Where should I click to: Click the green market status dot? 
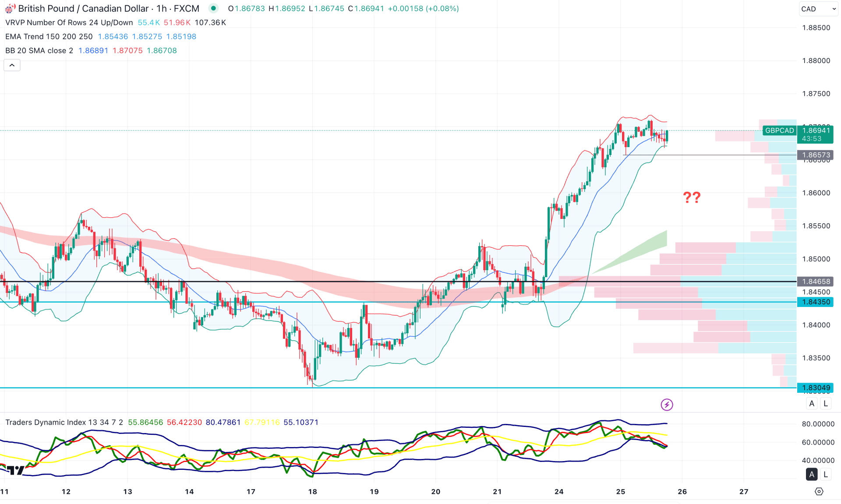point(213,8)
